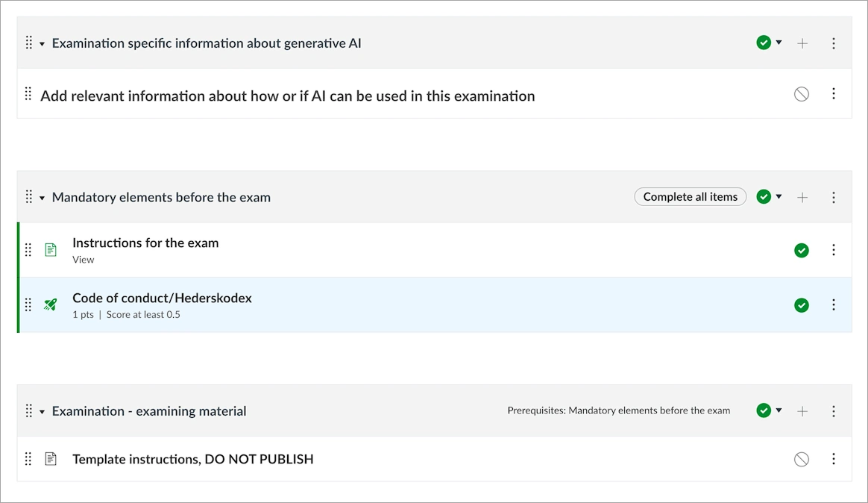Open Instructions for the exam page

[145, 243]
